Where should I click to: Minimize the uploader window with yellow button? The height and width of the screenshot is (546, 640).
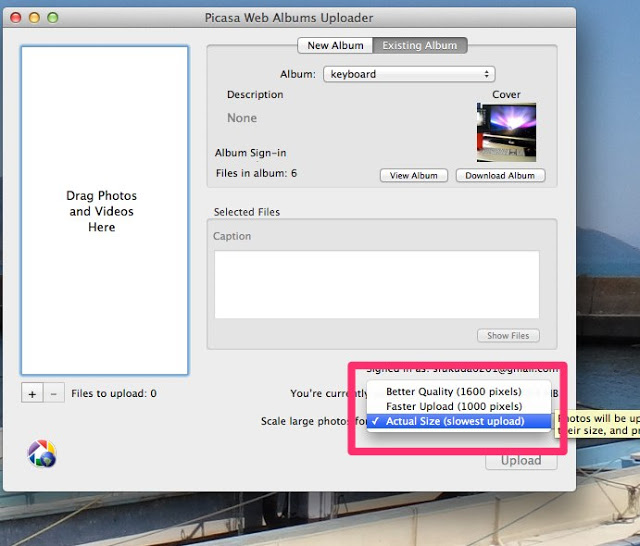[34, 18]
